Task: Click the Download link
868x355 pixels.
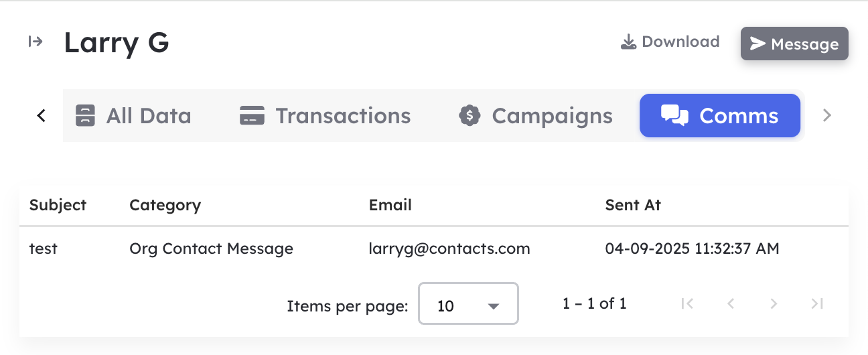Action: (x=670, y=42)
